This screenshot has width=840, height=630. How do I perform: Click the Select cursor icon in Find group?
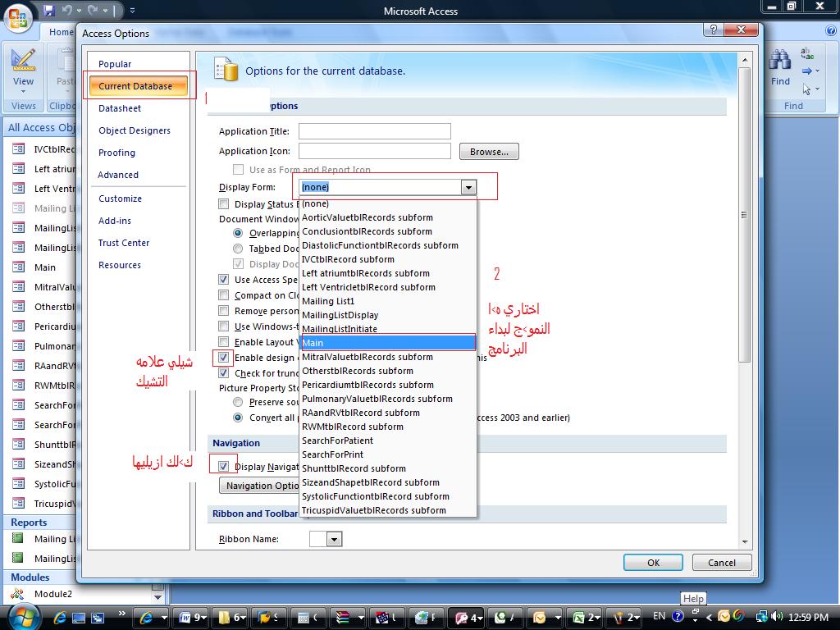coord(807,89)
